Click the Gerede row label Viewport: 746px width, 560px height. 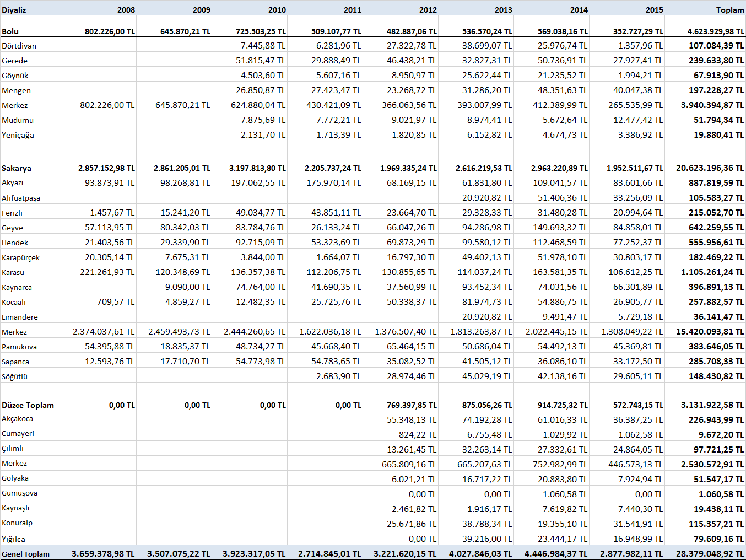(x=14, y=61)
